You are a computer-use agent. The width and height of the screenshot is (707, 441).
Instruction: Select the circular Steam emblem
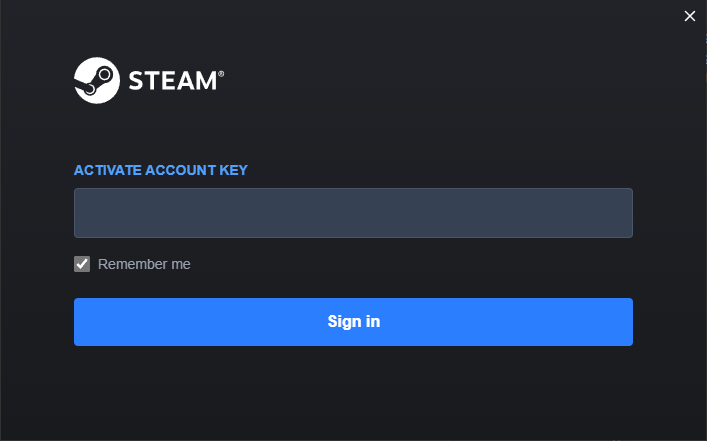(98, 80)
